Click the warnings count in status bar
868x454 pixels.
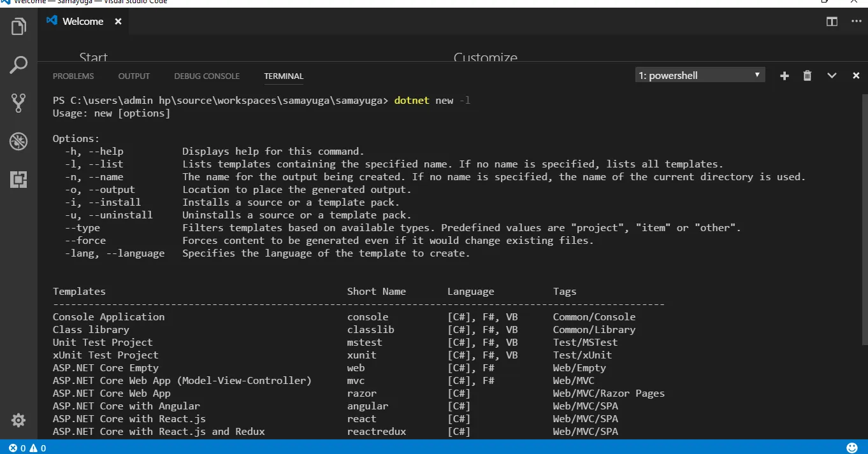38,448
